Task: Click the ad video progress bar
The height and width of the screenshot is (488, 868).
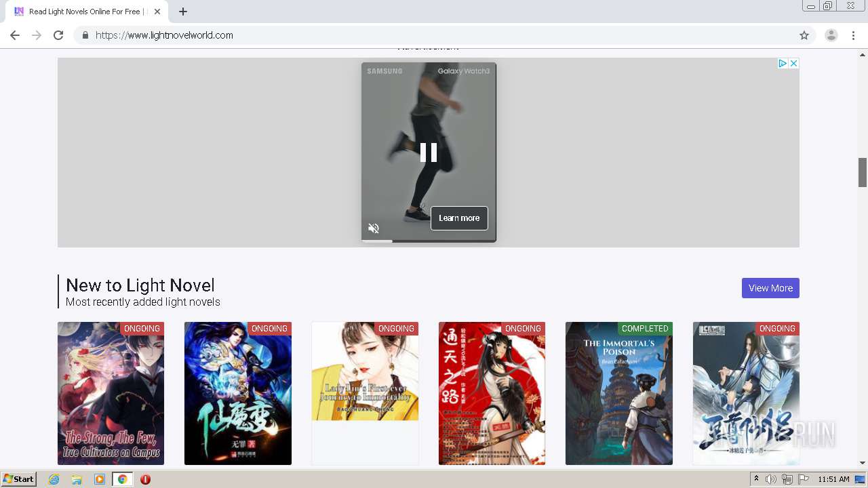Action: 429,241
